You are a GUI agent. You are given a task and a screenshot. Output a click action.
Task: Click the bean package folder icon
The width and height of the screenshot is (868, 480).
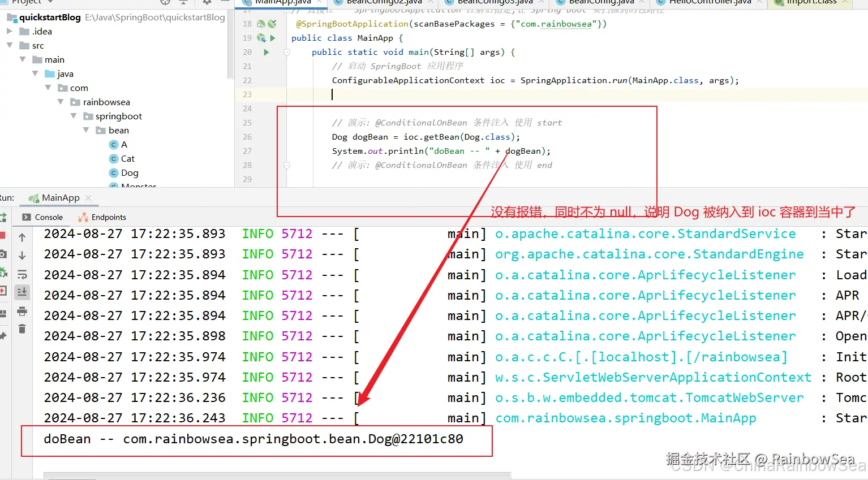[101, 130]
